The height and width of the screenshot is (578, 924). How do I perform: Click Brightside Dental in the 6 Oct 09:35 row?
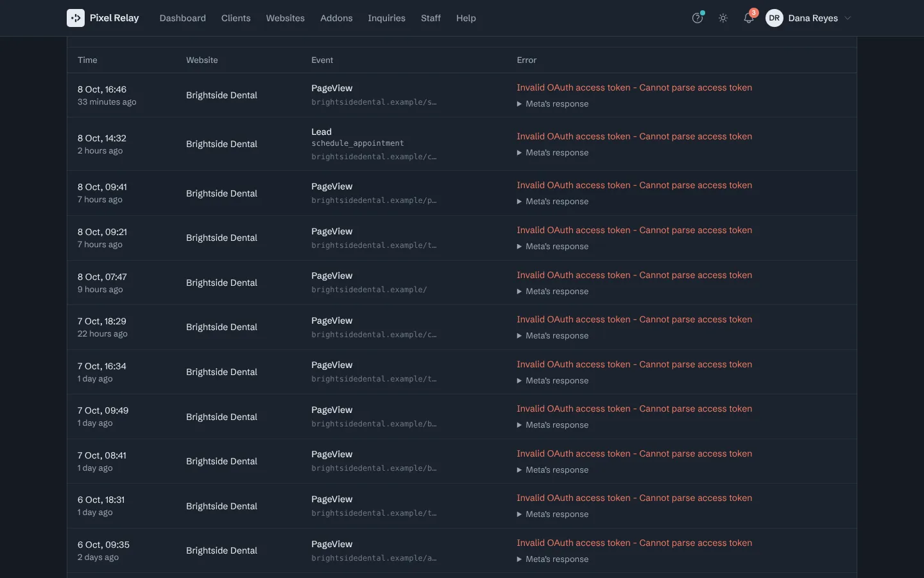point(221,550)
